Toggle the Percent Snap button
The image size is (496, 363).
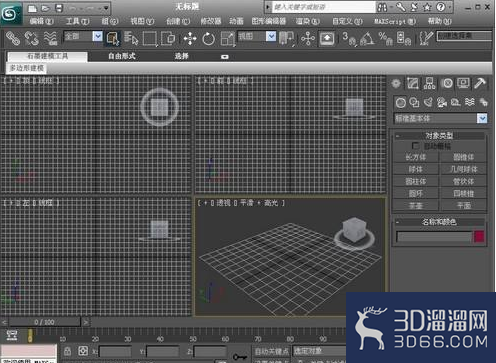coord(385,38)
